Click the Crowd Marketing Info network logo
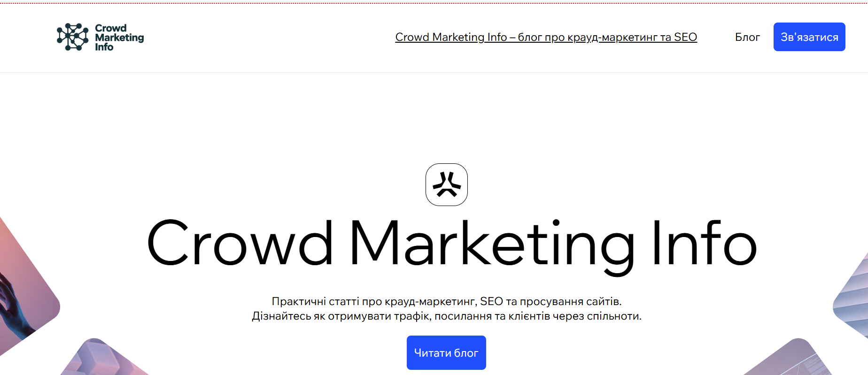868x375 pixels. click(x=100, y=37)
